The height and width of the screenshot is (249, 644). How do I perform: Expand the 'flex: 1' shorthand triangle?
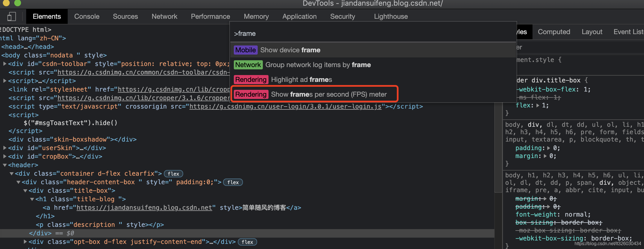click(538, 105)
